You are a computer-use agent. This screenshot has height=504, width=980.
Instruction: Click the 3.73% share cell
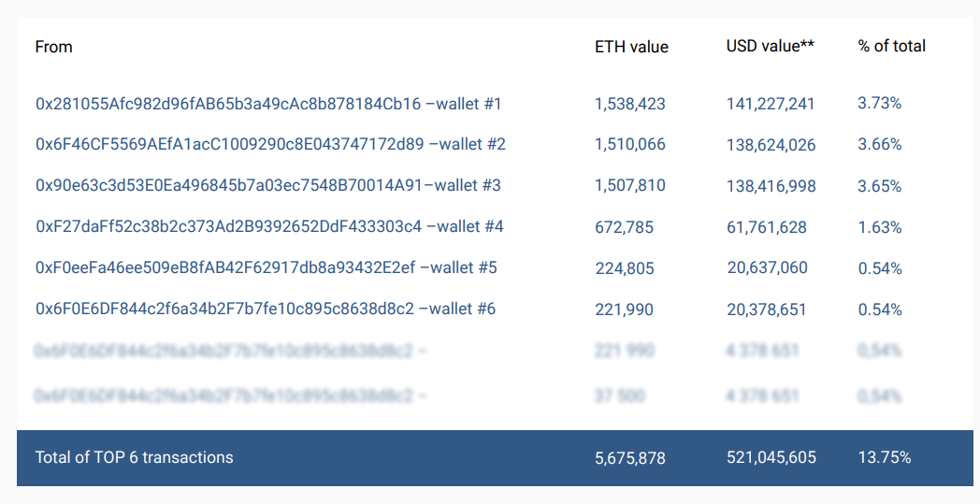click(879, 103)
